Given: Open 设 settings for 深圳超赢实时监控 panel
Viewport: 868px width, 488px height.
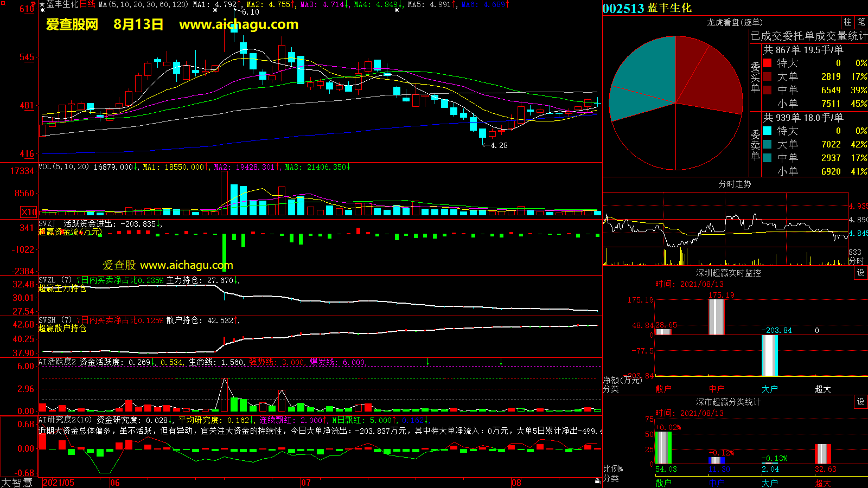Looking at the screenshot, I should tap(861, 273).
